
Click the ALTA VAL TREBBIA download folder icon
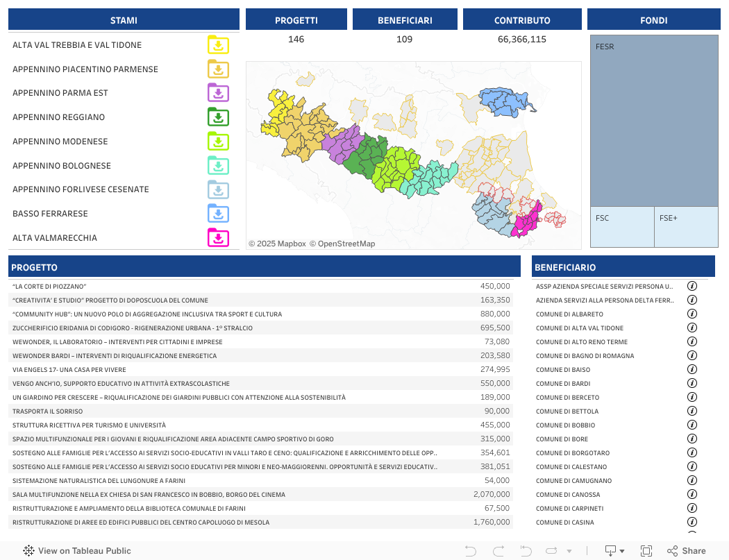click(218, 45)
